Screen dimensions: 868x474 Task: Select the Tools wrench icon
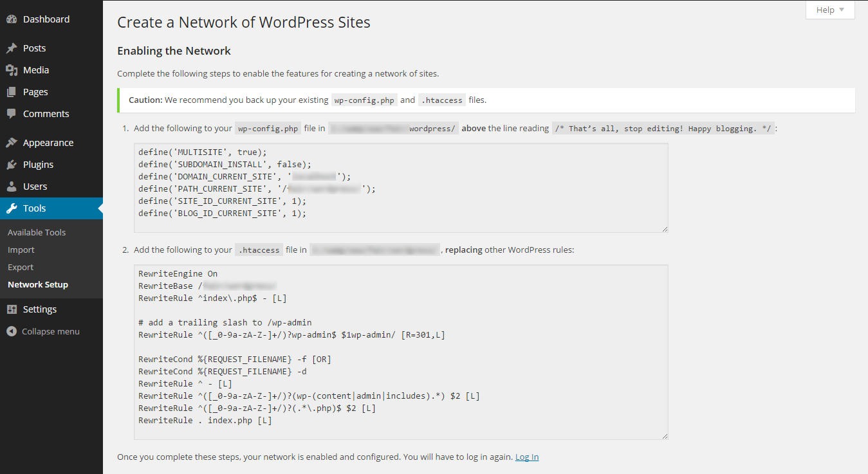point(13,208)
